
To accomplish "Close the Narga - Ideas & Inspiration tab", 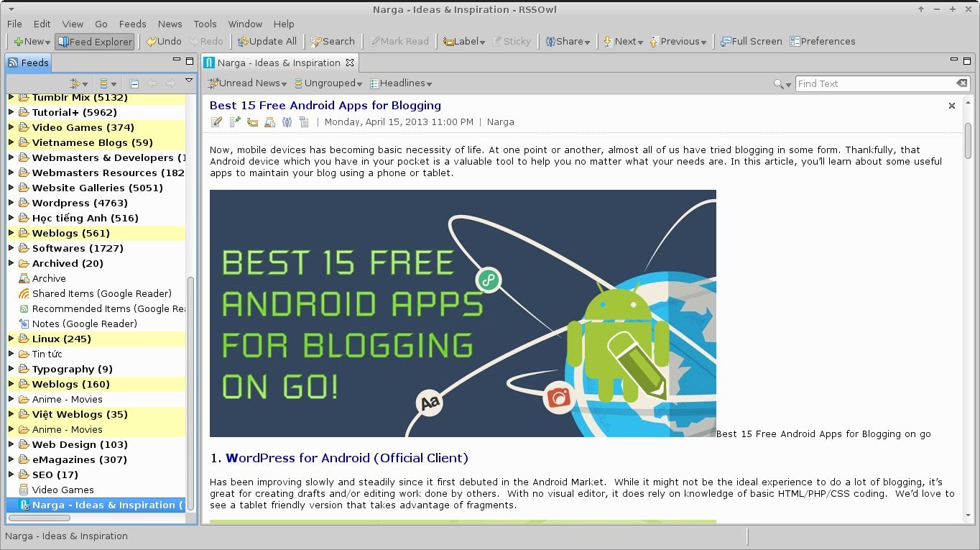I will pos(350,63).
